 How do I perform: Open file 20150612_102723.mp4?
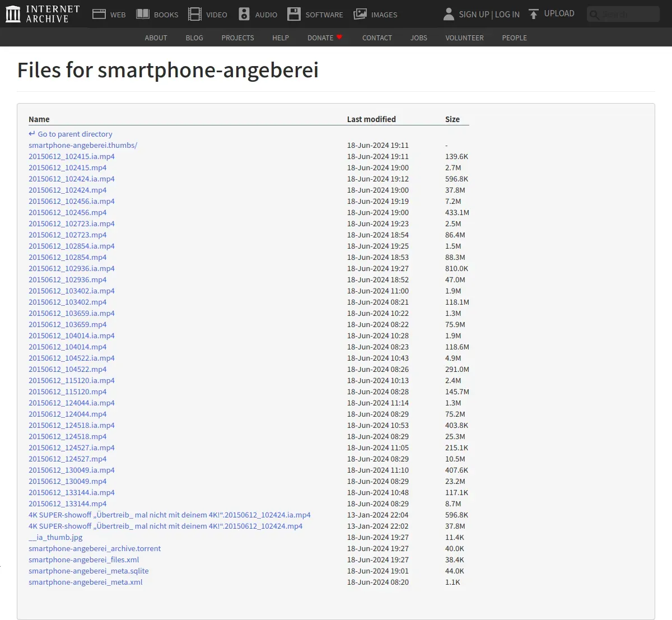(67, 235)
